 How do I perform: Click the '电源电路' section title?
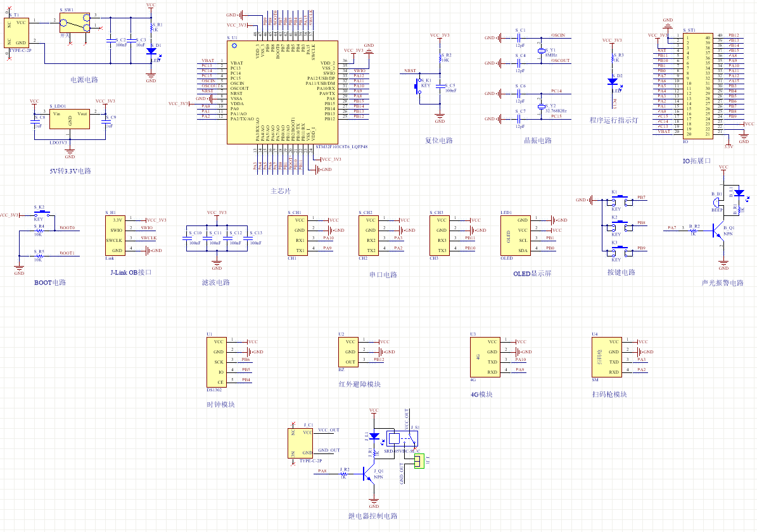pyautogui.click(x=84, y=80)
